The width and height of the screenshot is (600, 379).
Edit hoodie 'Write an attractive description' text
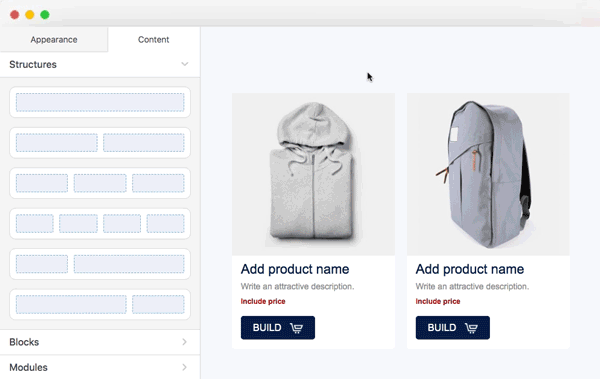[297, 286]
